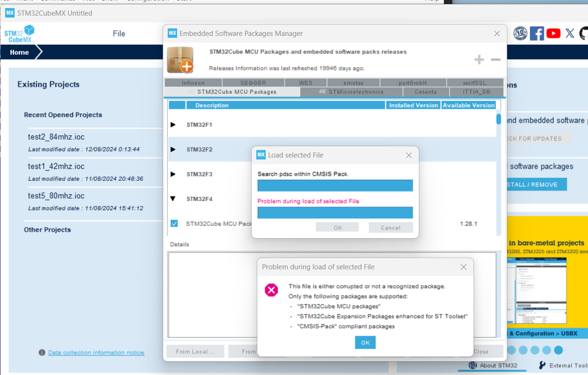Viewport: 588px width, 375px height.
Task: Click the MX icon in Embedded Software Packages Manager title
Action: tap(172, 33)
